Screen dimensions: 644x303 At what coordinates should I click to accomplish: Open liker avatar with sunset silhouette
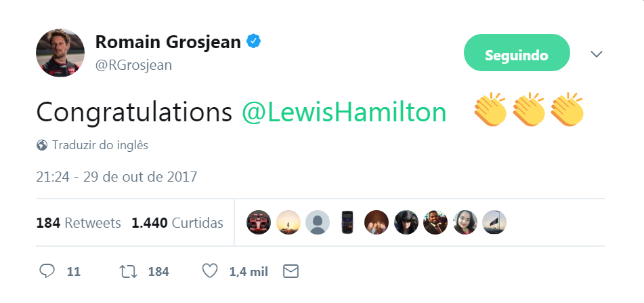coord(288,222)
